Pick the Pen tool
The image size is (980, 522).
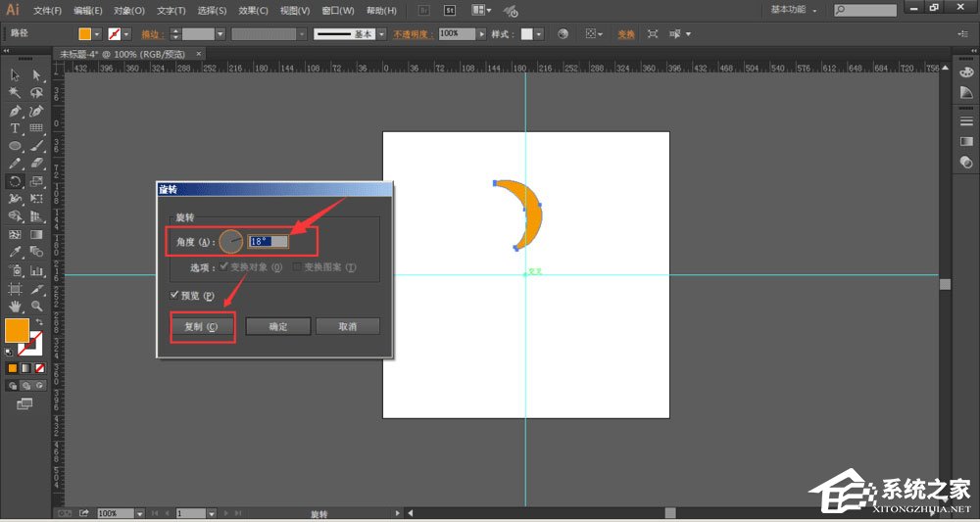pos(16,111)
